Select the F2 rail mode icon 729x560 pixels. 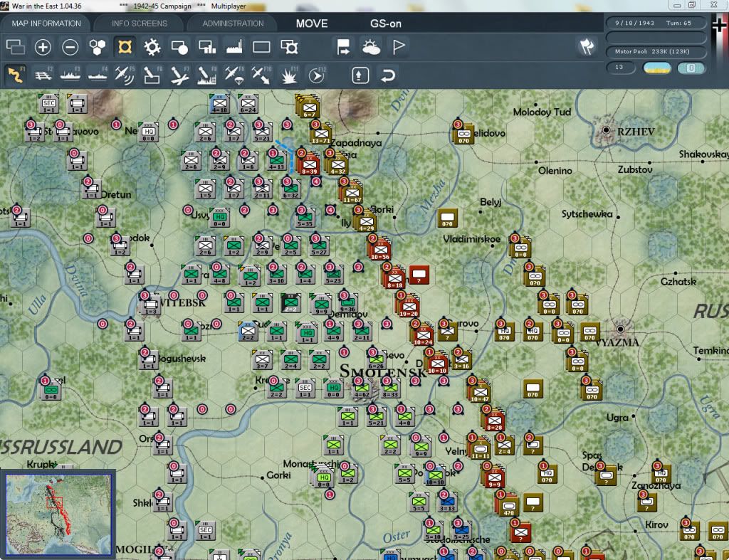(43, 75)
